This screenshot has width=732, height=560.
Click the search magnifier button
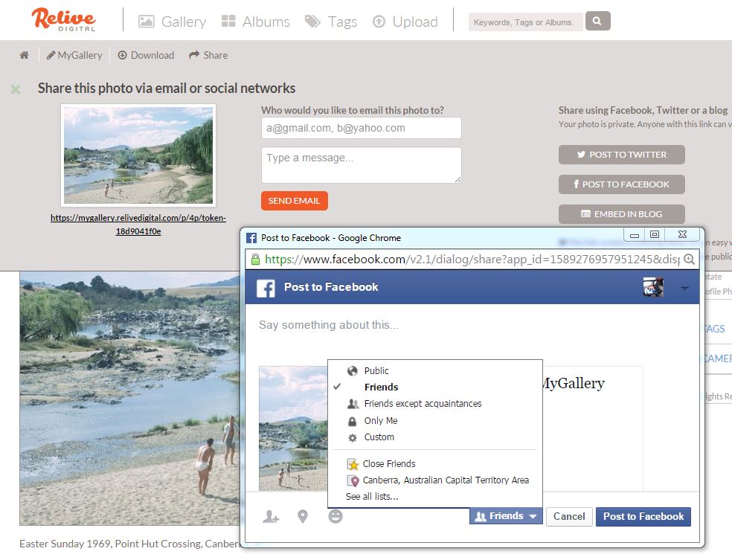pyautogui.click(x=597, y=21)
